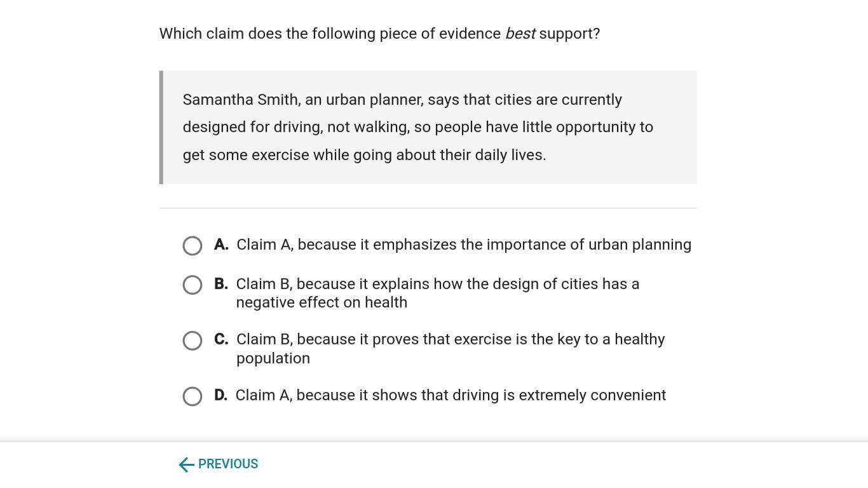Select radio button for answer D
The width and height of the screenshot is (868, 488).
pos(193,396)
